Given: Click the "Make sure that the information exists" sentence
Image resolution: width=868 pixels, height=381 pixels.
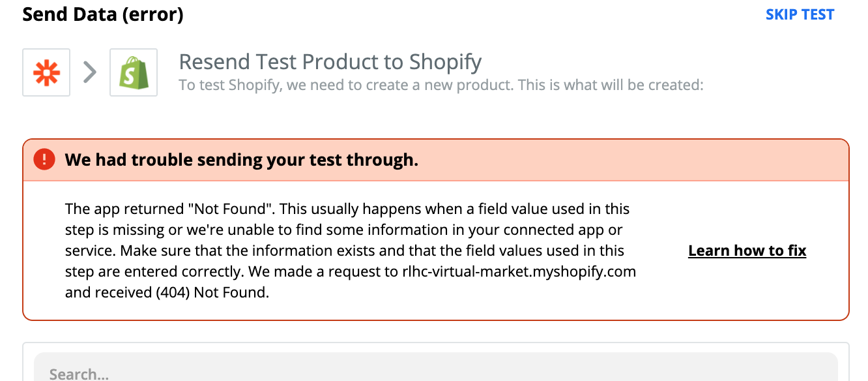Looking at the screenshot, I should pos(244,251).
